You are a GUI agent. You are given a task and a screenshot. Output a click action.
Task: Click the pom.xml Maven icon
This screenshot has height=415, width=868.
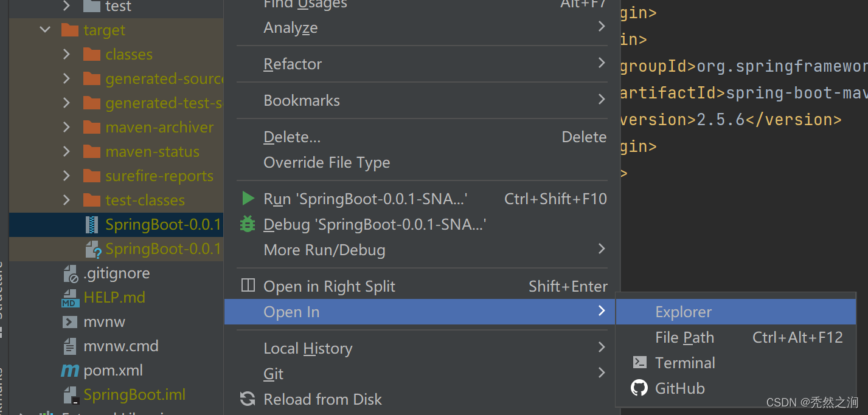pos(71,371)
